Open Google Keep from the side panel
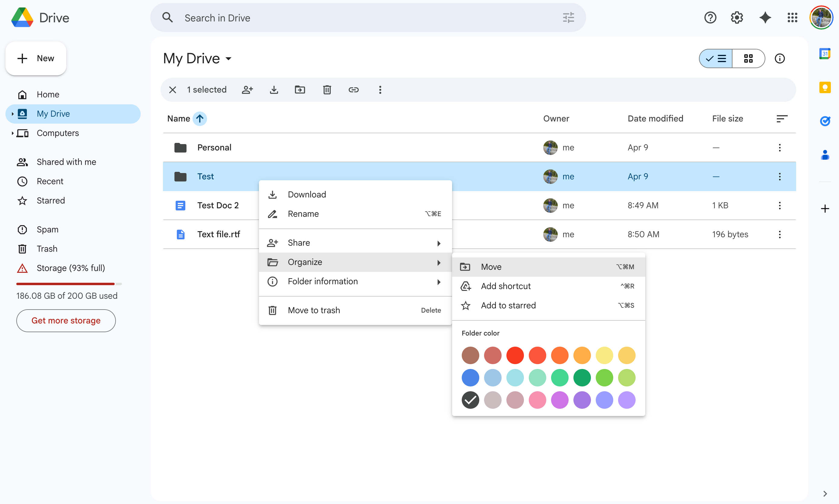 [x=825, y=87]
